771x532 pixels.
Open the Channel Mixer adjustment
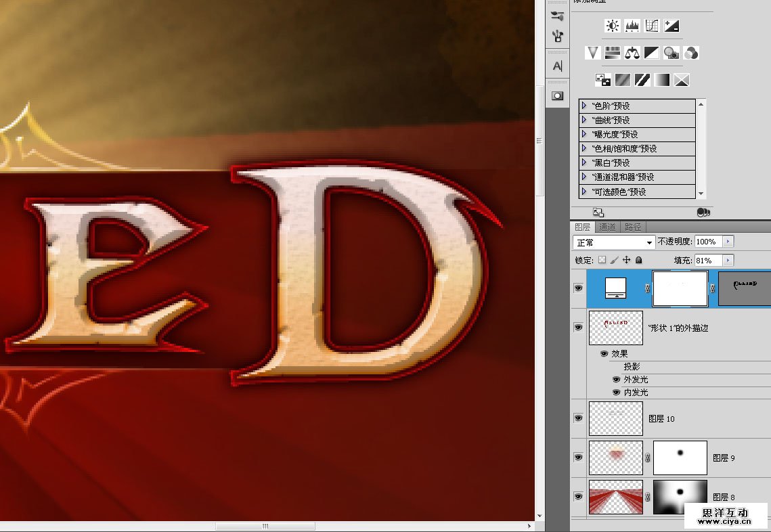tap(691, 53)
